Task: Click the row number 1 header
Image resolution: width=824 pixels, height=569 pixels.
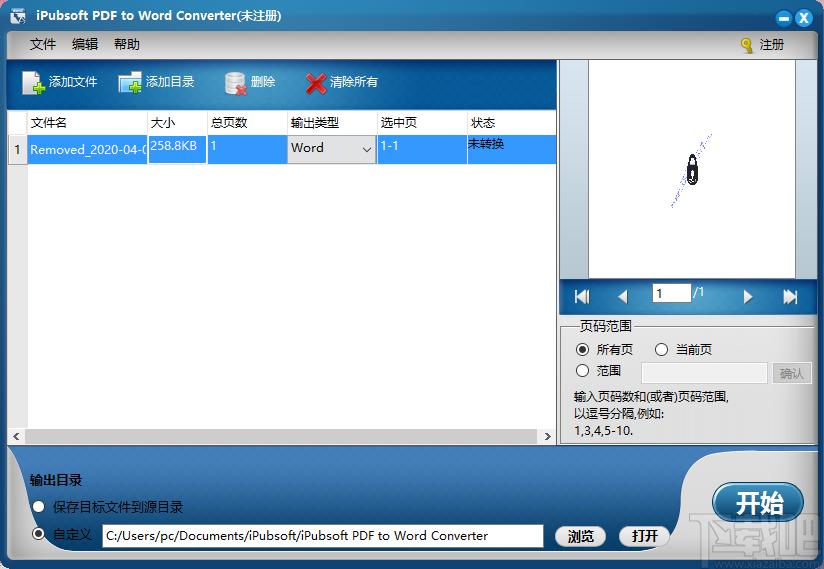Action: (17, 150)
